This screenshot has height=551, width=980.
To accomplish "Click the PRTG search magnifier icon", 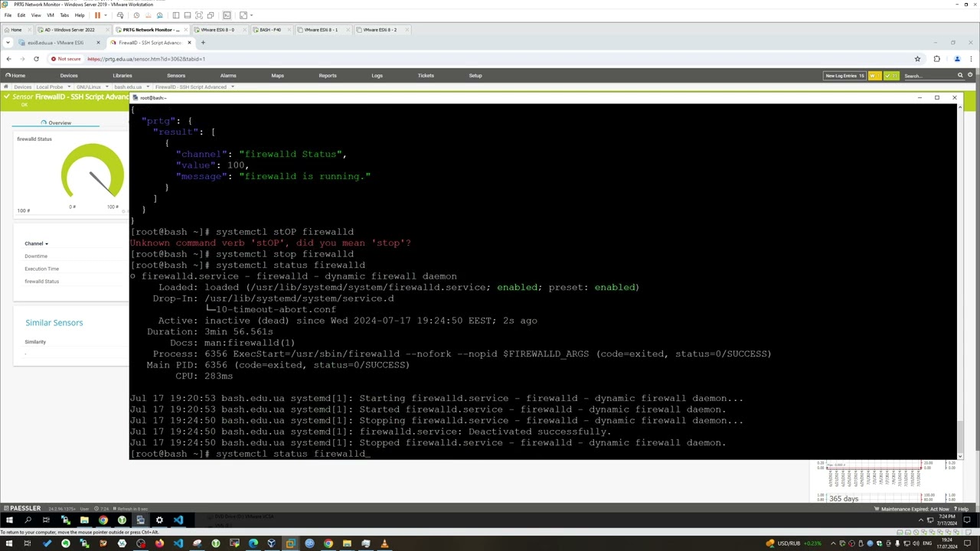I will 960,76.
